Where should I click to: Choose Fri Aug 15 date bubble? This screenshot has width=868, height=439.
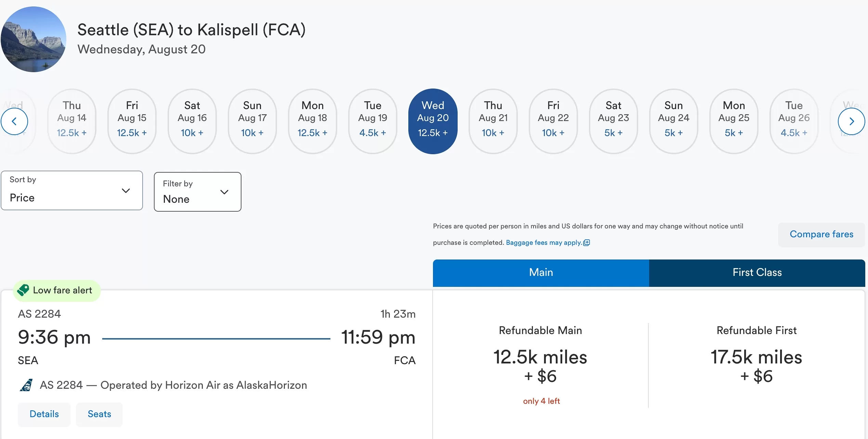pyautogui.click(x=132, y=121)
